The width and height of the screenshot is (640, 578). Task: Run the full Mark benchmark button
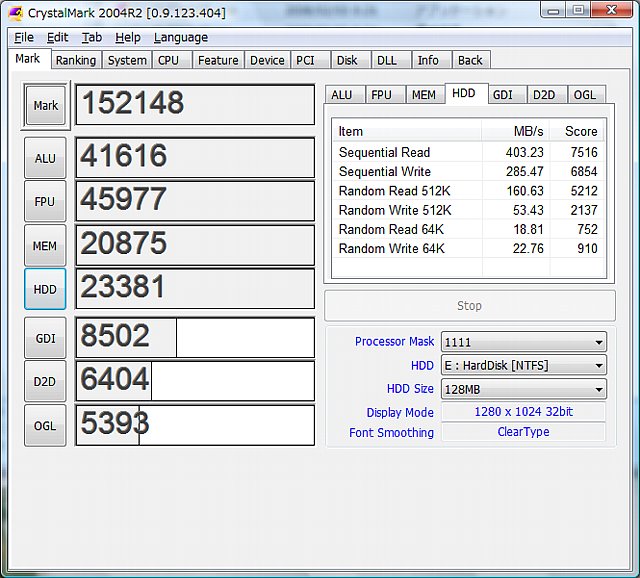[45, 105]
